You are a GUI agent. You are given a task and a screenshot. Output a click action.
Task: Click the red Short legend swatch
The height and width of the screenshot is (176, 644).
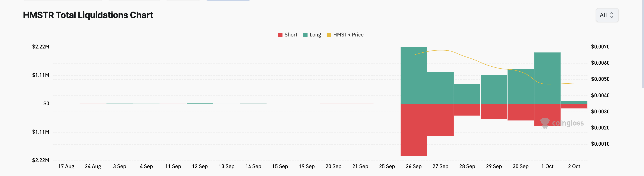coord(280,35)
